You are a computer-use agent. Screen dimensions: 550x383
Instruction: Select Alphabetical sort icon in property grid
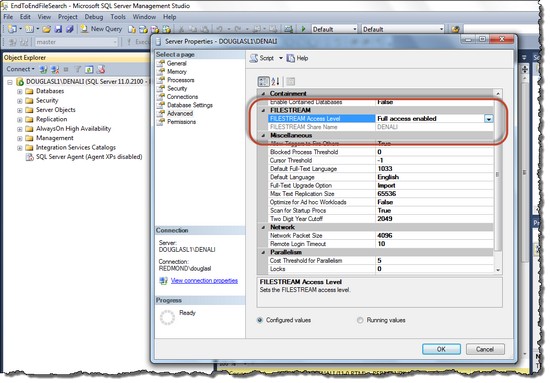coord(275,81)
